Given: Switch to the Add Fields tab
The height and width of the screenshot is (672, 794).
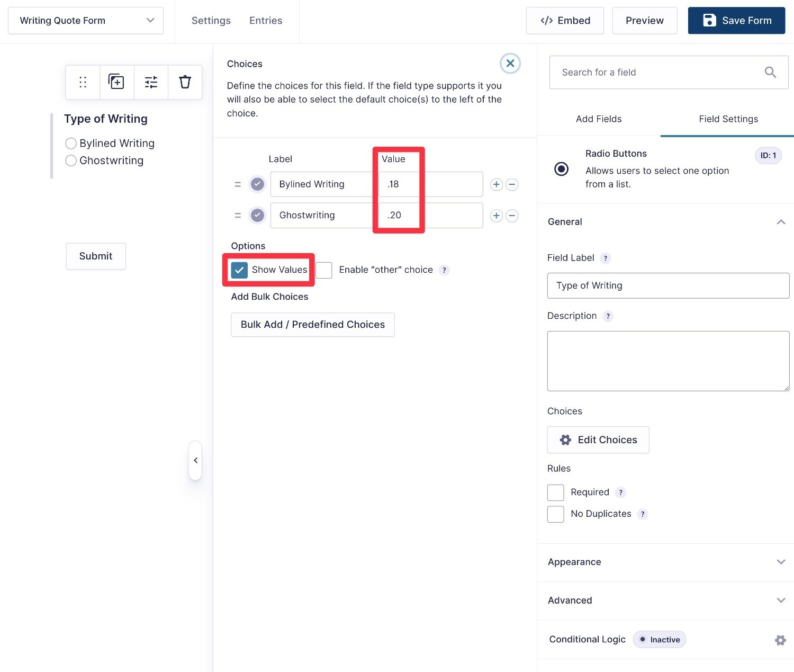Looking at the screenshot, I should pos(599,119).
